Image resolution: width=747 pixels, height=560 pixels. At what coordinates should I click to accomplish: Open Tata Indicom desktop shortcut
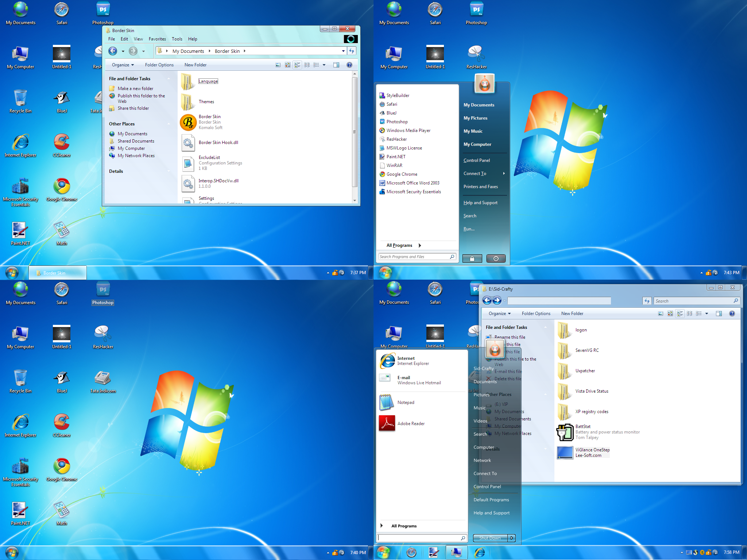pyautogui.click(x=103, y=382)
